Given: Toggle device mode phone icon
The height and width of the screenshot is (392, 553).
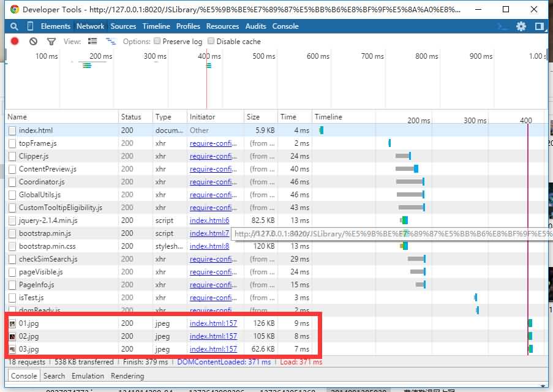Looking at the screenshot, I should pos(31,26).
